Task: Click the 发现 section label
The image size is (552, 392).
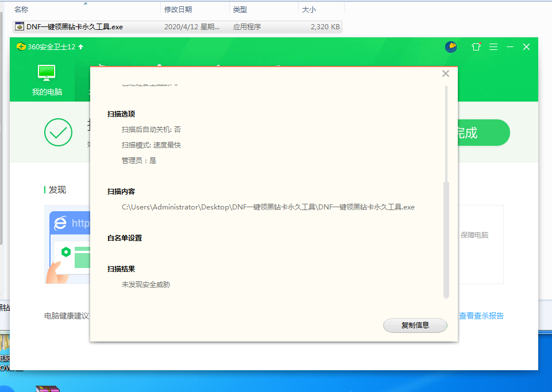Action: tap(57, 190)
